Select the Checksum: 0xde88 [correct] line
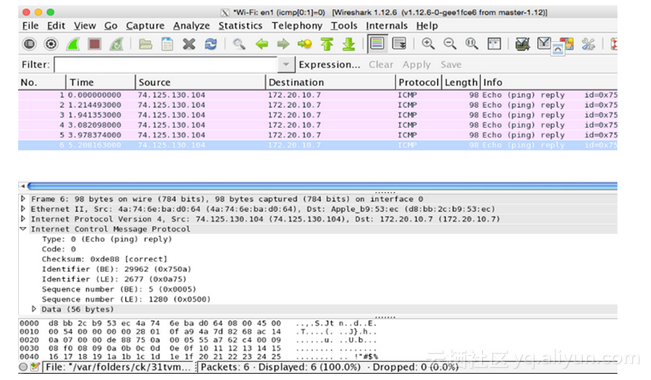This screenshot has width=651, height=380. pyautogui.click(x=104, y=259)
